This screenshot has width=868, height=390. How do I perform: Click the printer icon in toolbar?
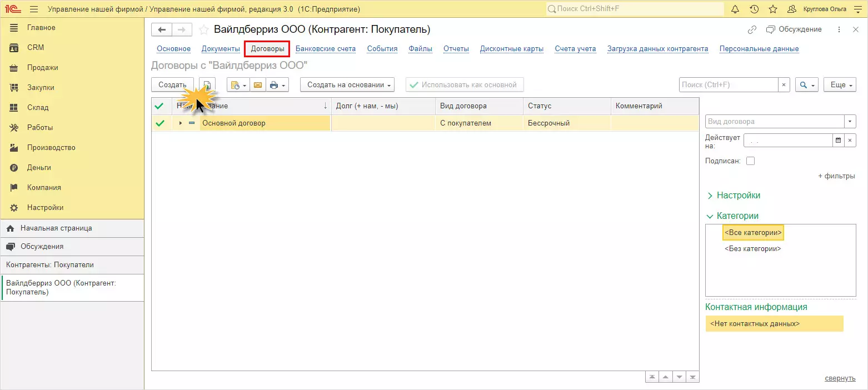tap(273, 85)
